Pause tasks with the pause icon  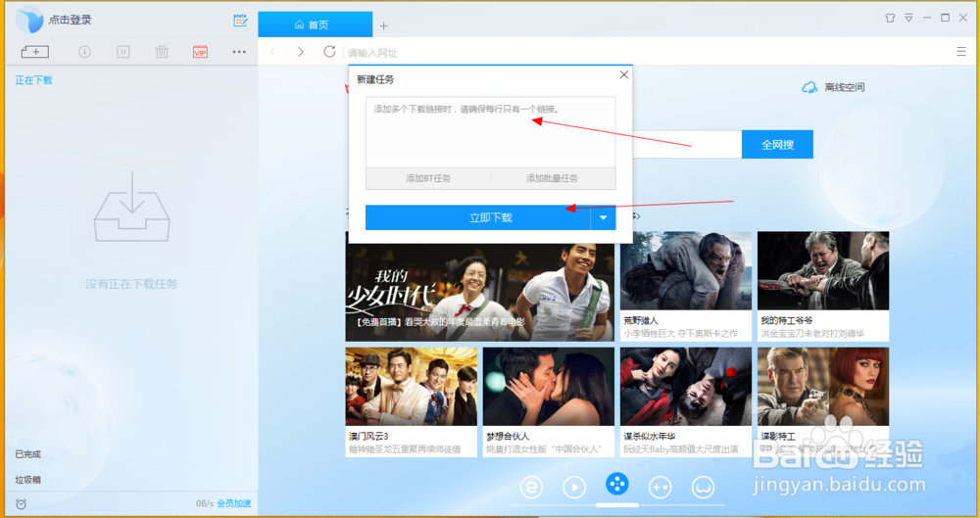click(x=123, y=52)
